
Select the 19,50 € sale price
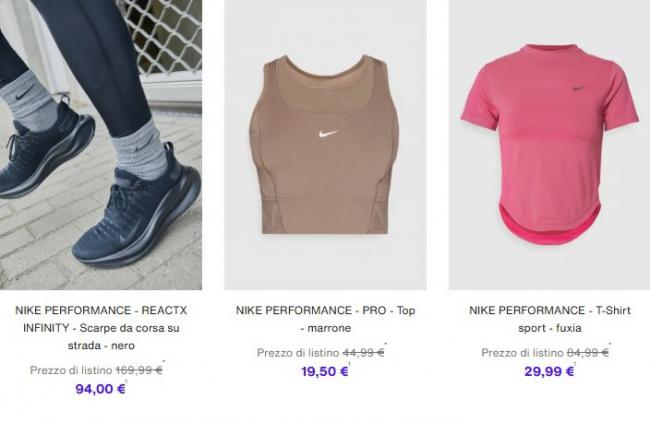[324, 371]
